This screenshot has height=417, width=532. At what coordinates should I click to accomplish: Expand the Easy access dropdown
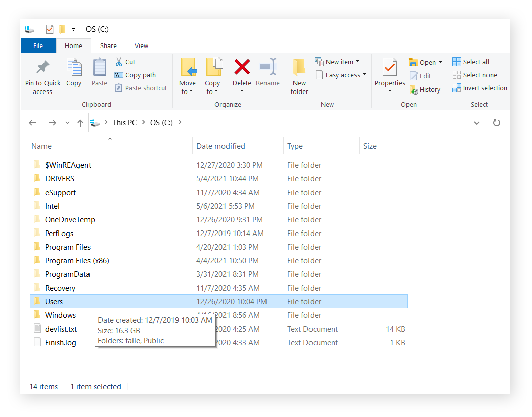tap(339, 74)
